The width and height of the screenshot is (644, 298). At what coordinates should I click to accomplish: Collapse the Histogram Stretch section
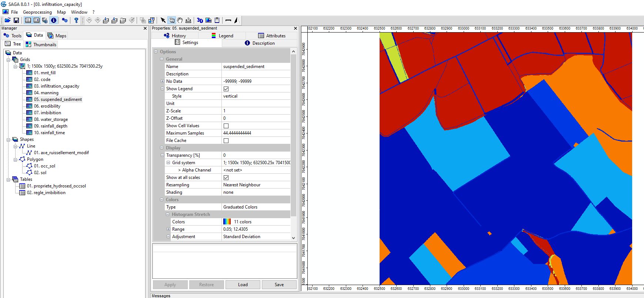168,214
